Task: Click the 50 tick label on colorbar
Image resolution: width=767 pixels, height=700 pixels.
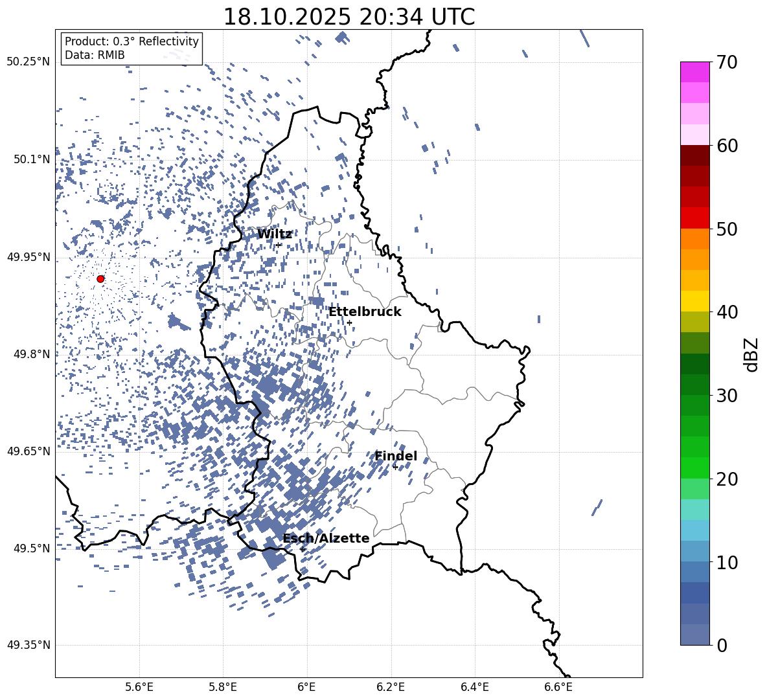Action: 727,229
